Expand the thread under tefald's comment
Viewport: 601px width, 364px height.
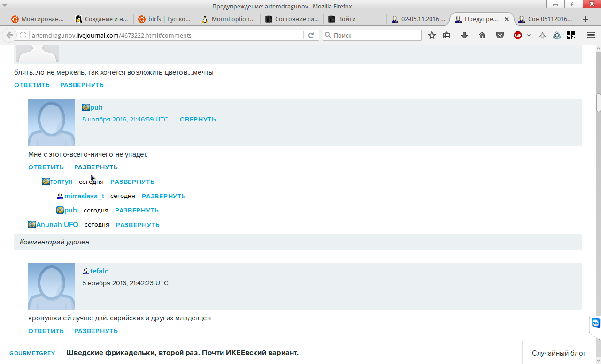point(96,331)
